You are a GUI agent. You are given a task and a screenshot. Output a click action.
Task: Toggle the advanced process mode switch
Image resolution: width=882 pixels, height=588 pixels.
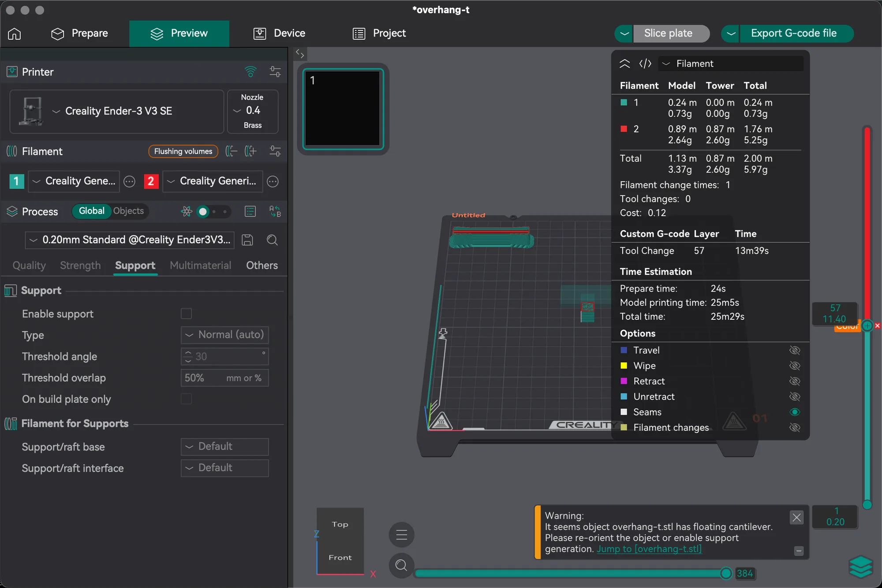(x=214, y=212)
